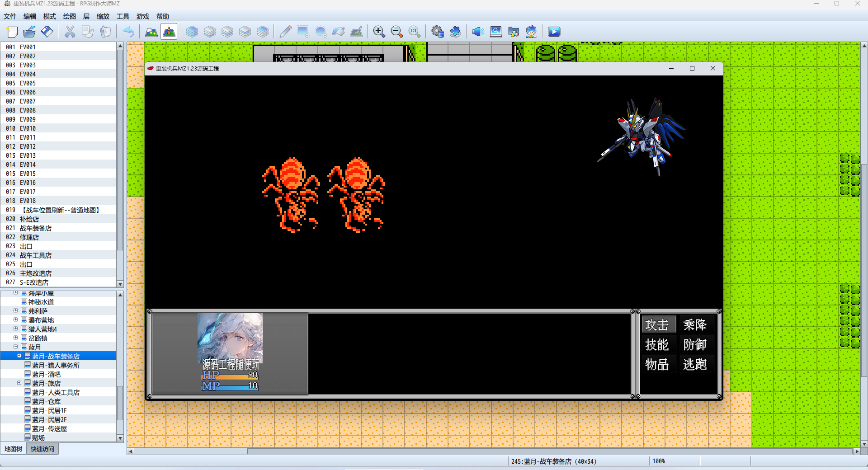Expand the 岔路镇 map tree node

16,338
